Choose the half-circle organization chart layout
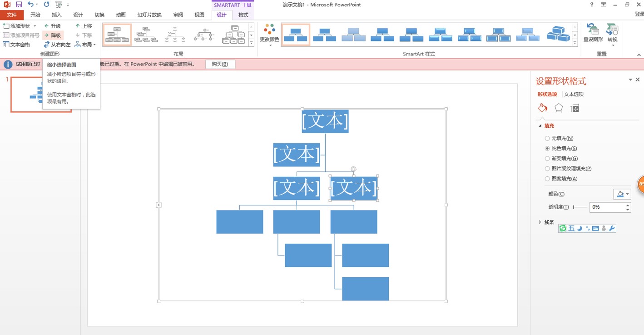Screen dimensions: 644x335 click(x=175, y=35)
